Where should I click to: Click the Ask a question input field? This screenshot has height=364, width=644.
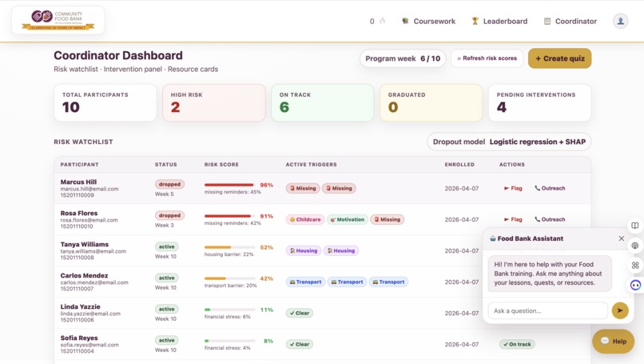(547, 310)
